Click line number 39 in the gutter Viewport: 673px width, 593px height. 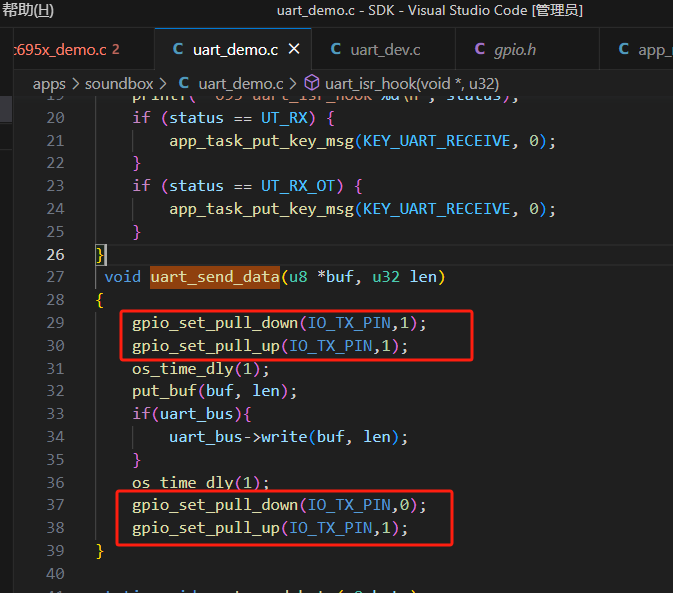55,551
